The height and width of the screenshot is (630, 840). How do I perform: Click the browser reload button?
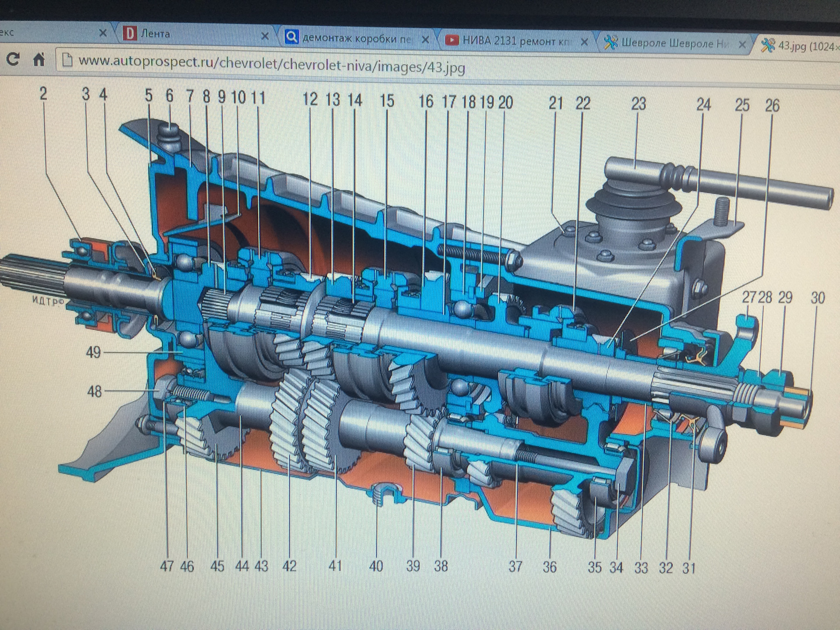coord(13,59)
